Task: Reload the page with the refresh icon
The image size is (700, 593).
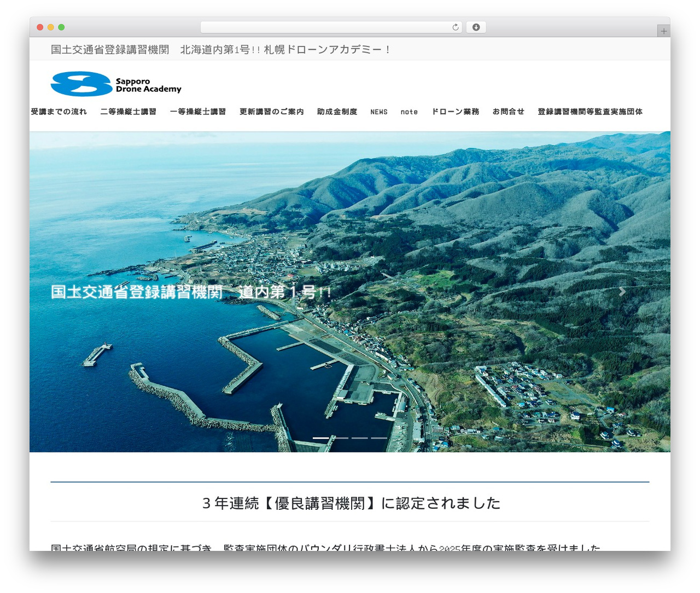Action: (x=455, y=27)
